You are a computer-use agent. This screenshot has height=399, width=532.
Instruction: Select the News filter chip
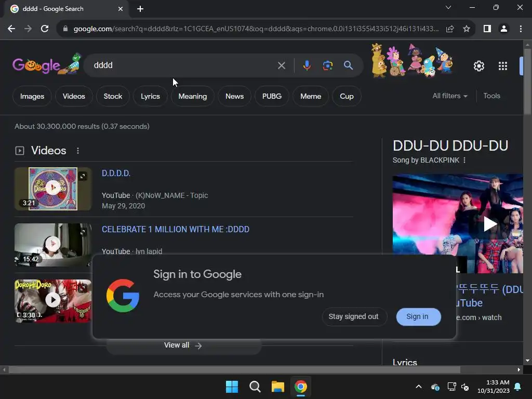point(234,96)
